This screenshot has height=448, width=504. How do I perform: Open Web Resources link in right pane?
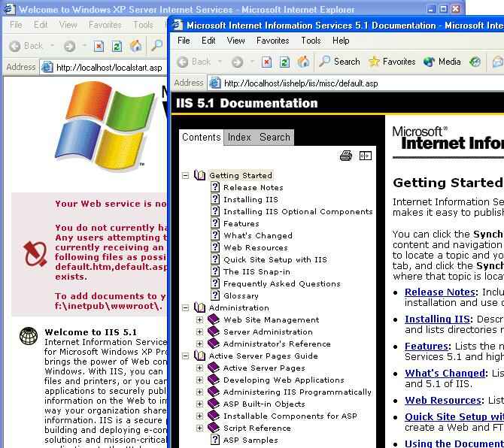[443, 400]
